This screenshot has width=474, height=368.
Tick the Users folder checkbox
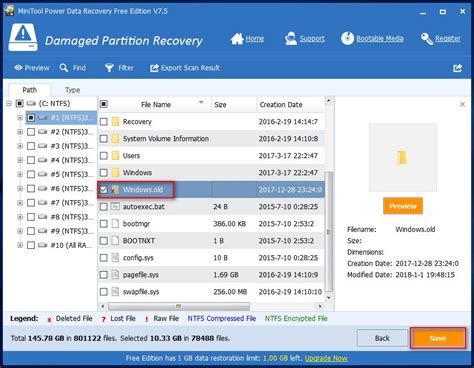click(104, 156)
